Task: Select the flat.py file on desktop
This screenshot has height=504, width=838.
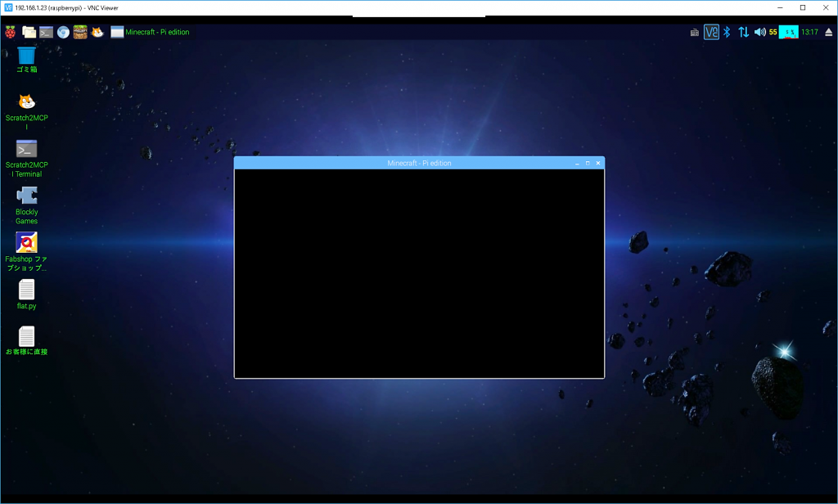Action: 26,295
